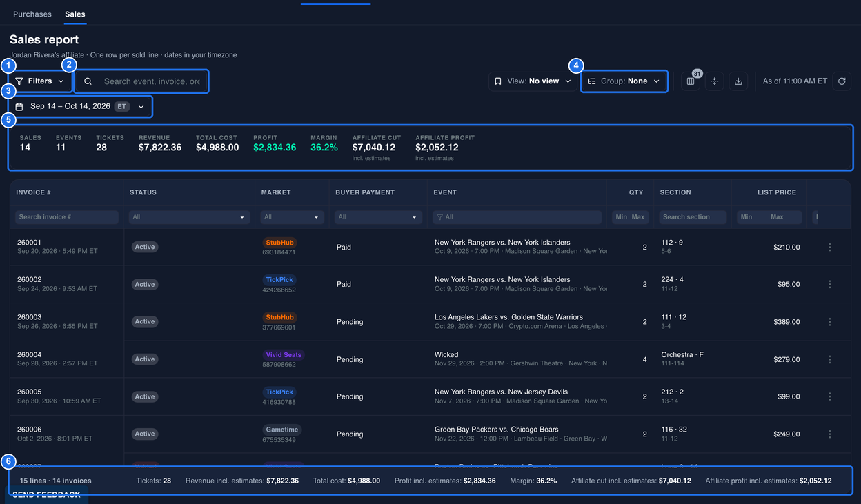Focus the Event filter field

pos(517,217)
